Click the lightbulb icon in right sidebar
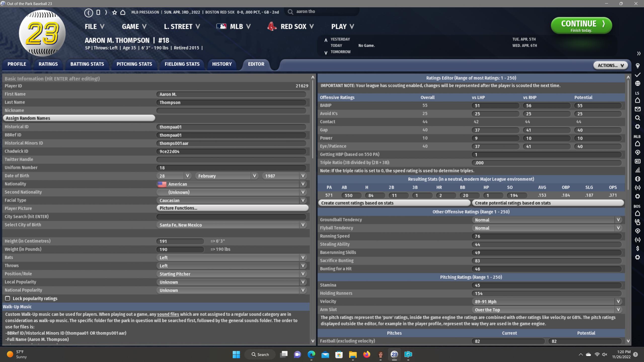 click(x=637, y=66)
